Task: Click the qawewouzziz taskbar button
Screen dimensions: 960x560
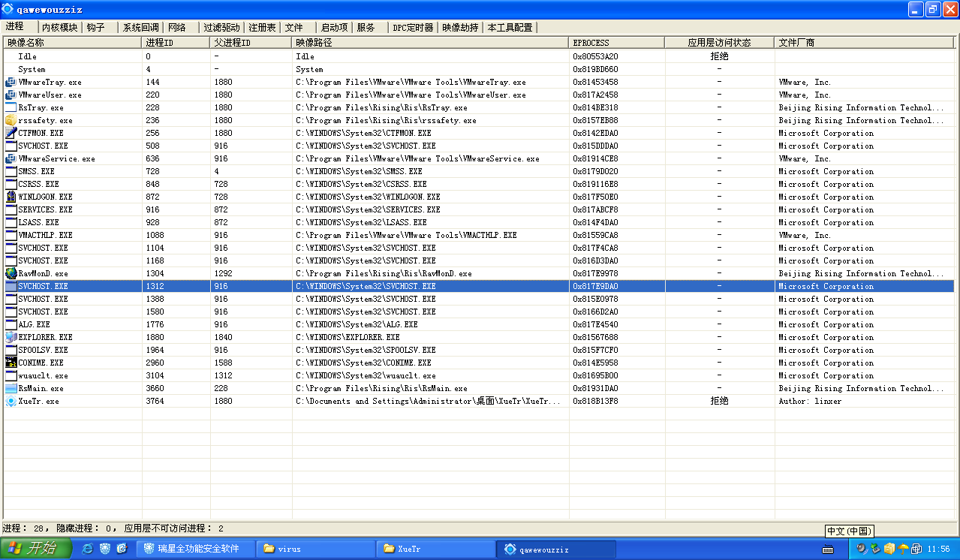Action: coord(556,549)
